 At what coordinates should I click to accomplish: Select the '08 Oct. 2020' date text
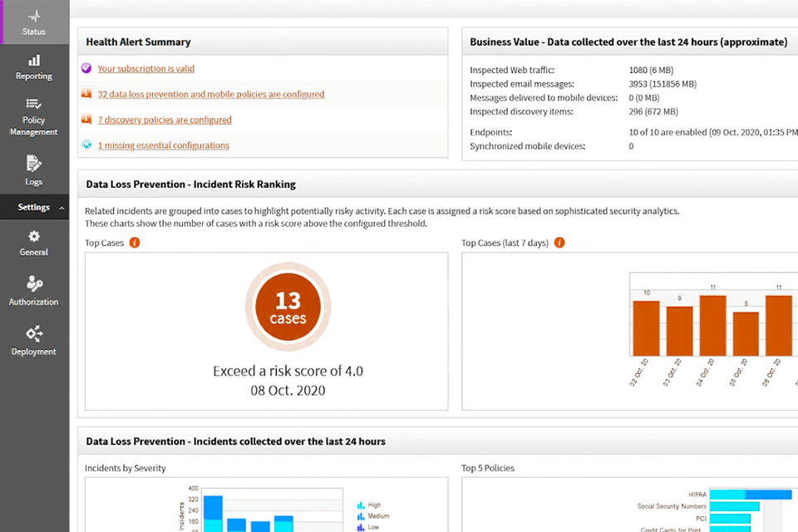(288, 391)
